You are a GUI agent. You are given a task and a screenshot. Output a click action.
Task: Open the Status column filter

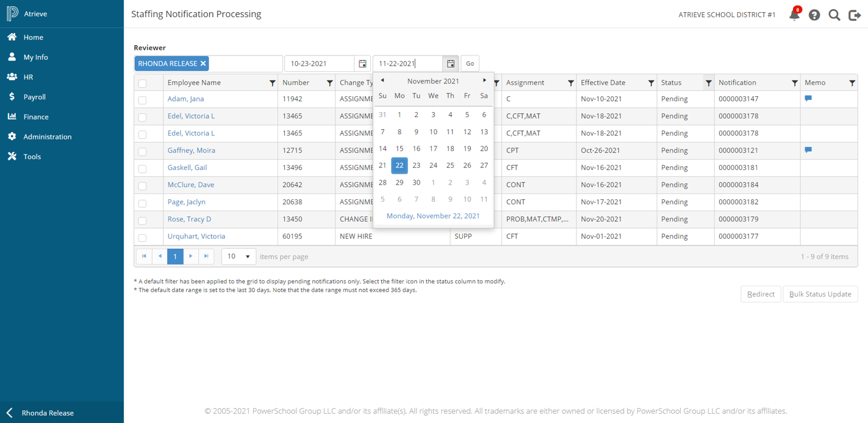pos(708,83)
